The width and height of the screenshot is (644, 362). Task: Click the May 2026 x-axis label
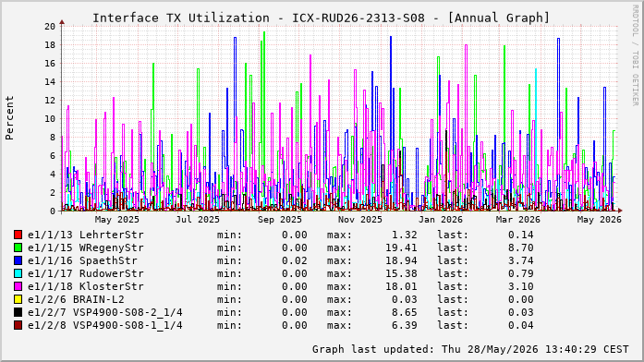600,220
